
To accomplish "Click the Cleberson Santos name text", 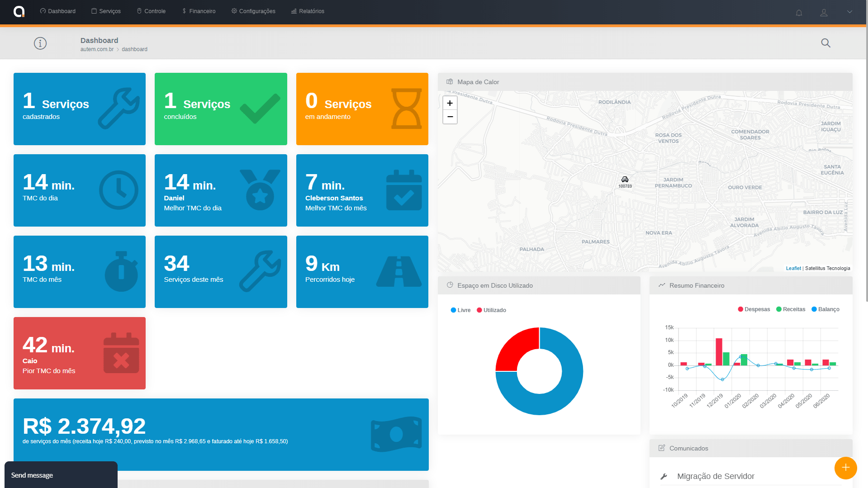I will [334, 198].
